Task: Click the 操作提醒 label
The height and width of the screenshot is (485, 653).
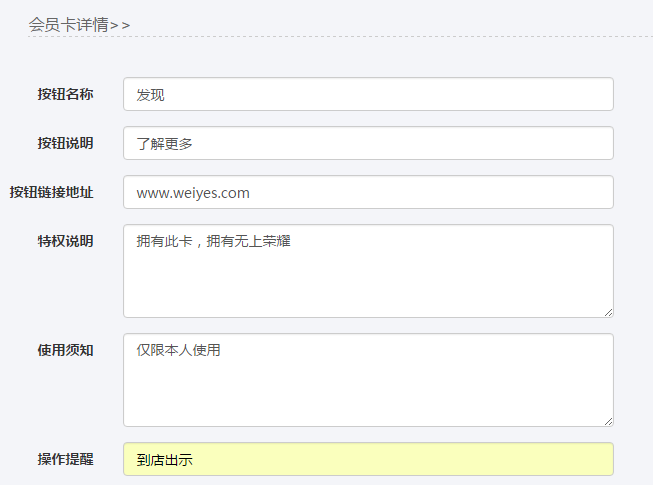Action: [x=65, y=459]
